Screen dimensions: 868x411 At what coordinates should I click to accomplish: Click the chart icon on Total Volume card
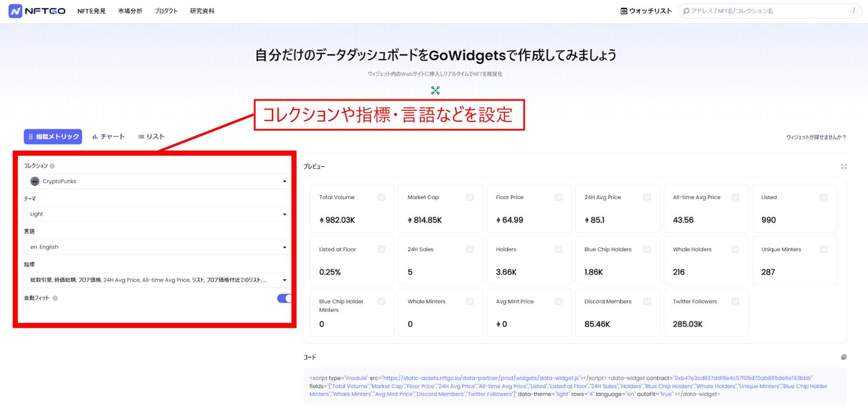(x=381, y=197)
